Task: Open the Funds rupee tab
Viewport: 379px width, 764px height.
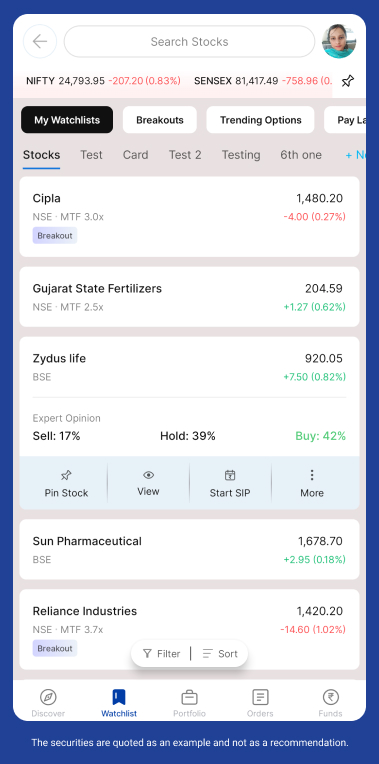Action: point(331,703)
